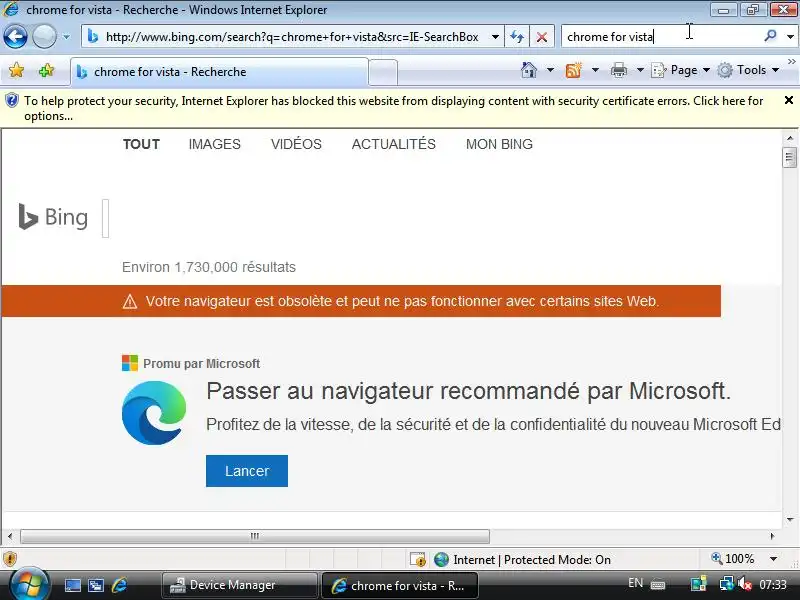Click the vertical scrollbar up arrow
This screenshot has width=800, height=600.
(x=790, y=138)
